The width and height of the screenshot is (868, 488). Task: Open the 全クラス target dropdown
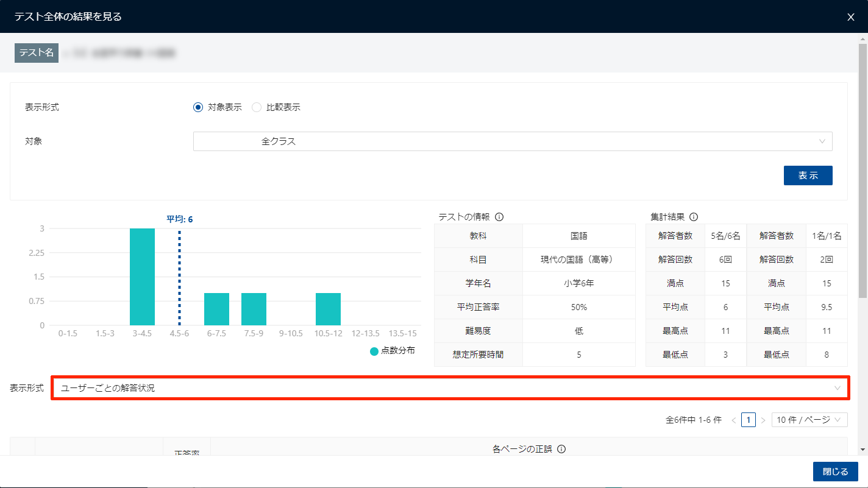pyautogui.click(x=512, y=141)
